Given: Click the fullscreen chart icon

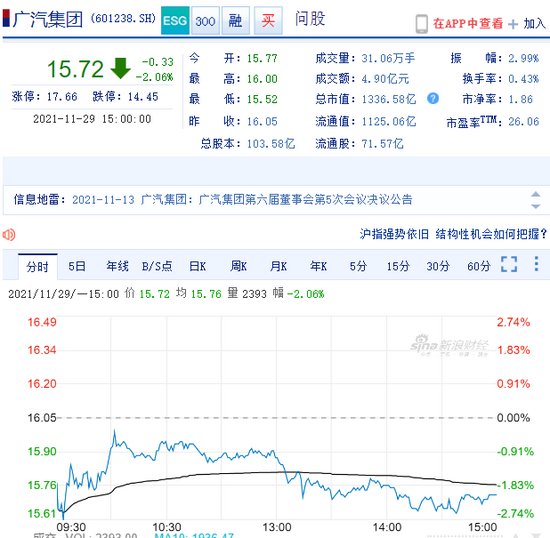Looking at the screenshot, I should pos(509,264).
